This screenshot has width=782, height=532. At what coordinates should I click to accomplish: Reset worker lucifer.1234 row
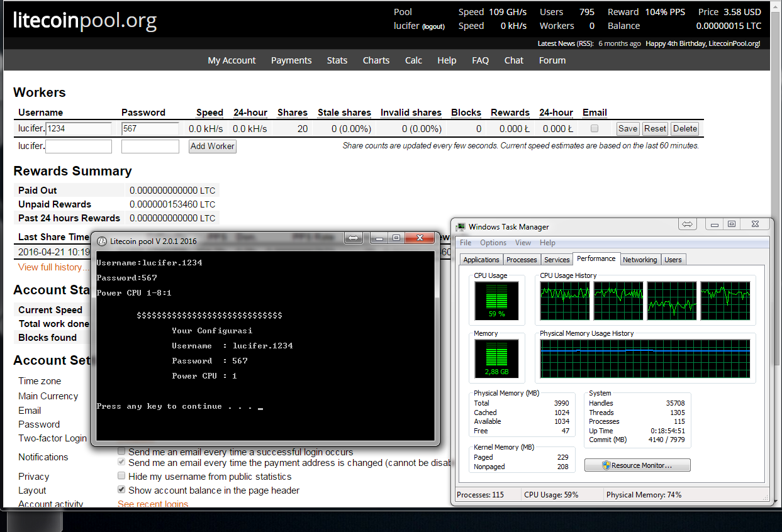click(x=655, y=128)
